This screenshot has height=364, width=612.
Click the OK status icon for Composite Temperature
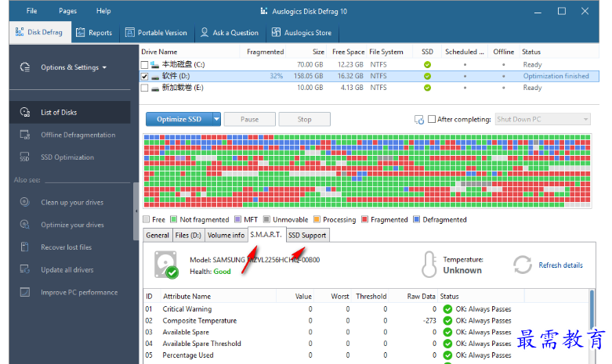pos(447,321)
